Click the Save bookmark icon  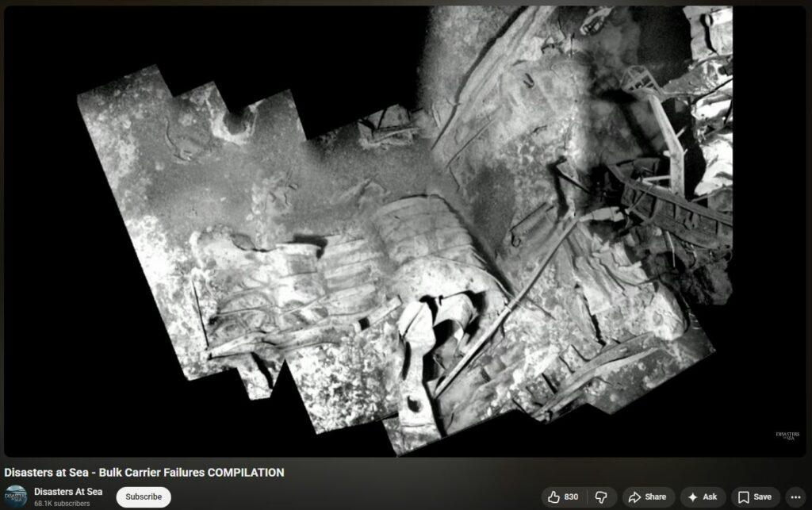pos(743,497)
